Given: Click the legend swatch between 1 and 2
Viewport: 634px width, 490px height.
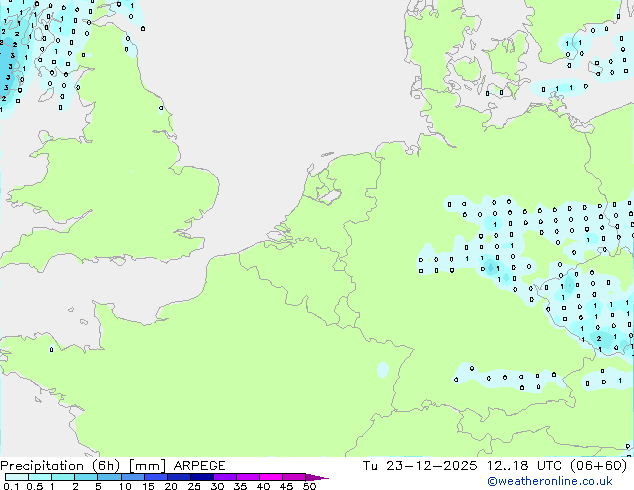Looking at the screenshot, I should (63, 477).
